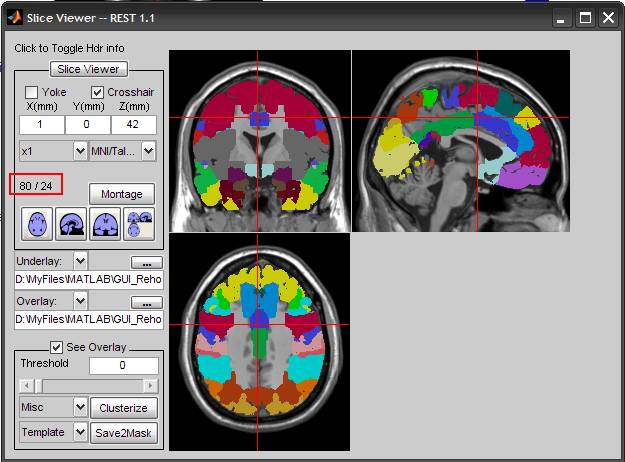This screenshot has height=462, width=625.
Task: Browse for Underlay file with the ... button
Action: [x=147, y=263]
